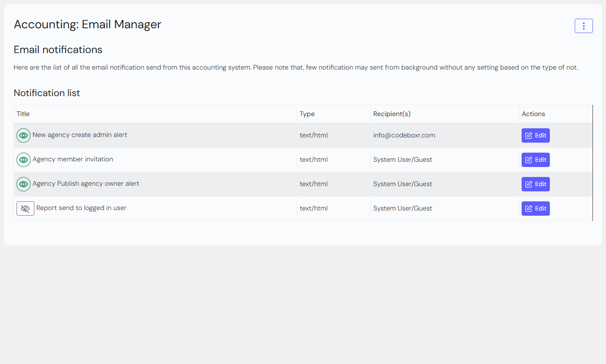Click the Agency Publish agency owner alert title

(86, 184)
